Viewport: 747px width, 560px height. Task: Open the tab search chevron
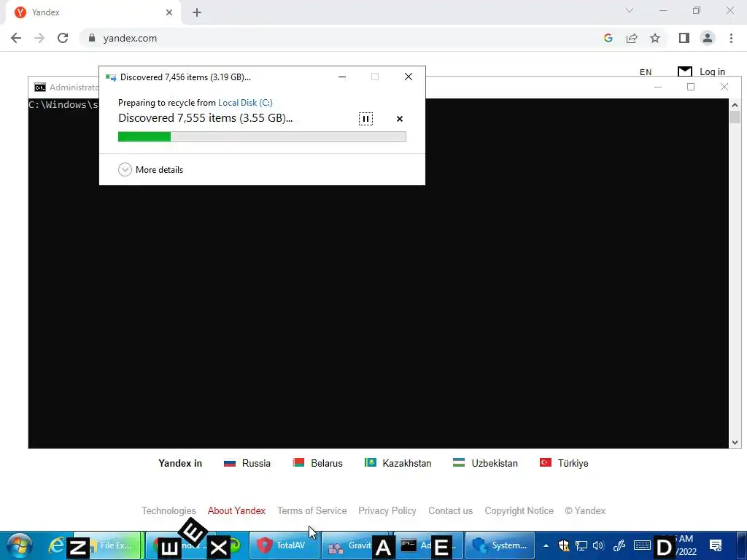click(630, 10)
